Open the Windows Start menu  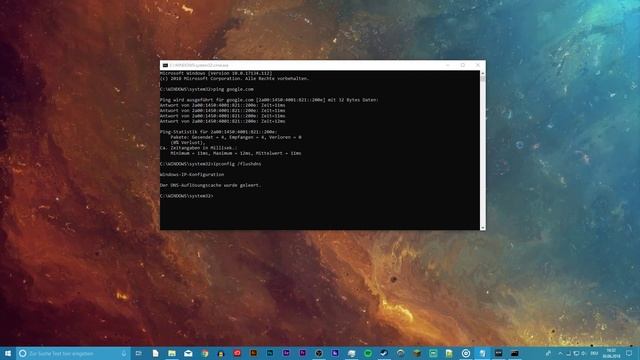click(x=8, y=353)
